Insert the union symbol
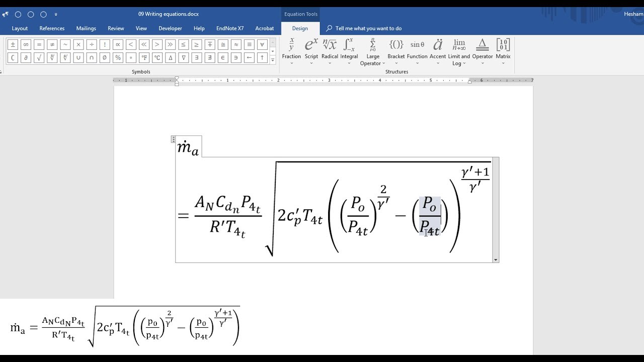Image resolution: width=644 pixels, height=362 pixels. click(78, 57)
